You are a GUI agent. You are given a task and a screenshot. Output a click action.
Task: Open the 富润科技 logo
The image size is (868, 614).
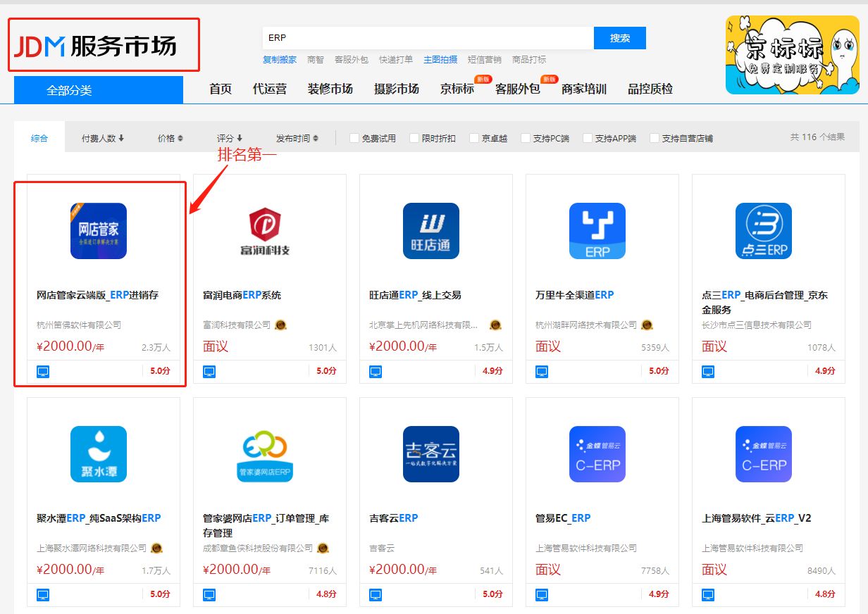click(x=265, y=231)
